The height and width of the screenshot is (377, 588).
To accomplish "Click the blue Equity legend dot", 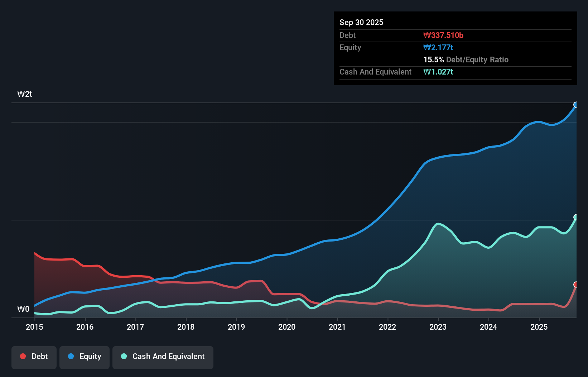I will (x=71, y=356).
